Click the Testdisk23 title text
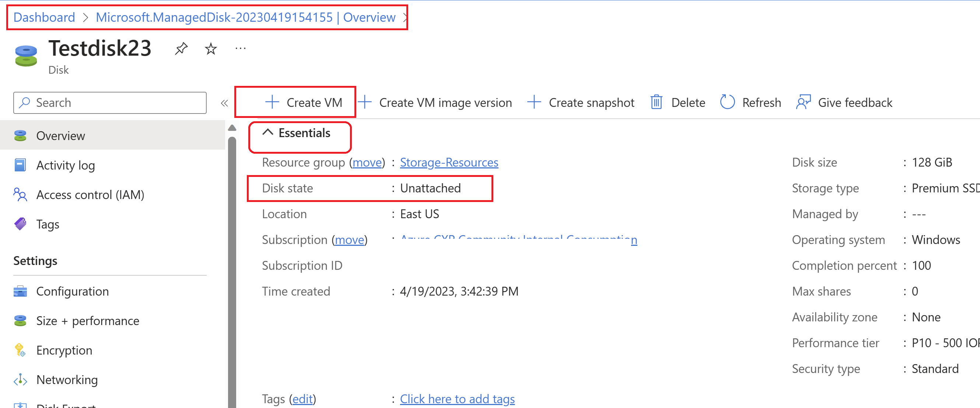The width and height of the screenshot is (980, 408). [x=100, y=48]
